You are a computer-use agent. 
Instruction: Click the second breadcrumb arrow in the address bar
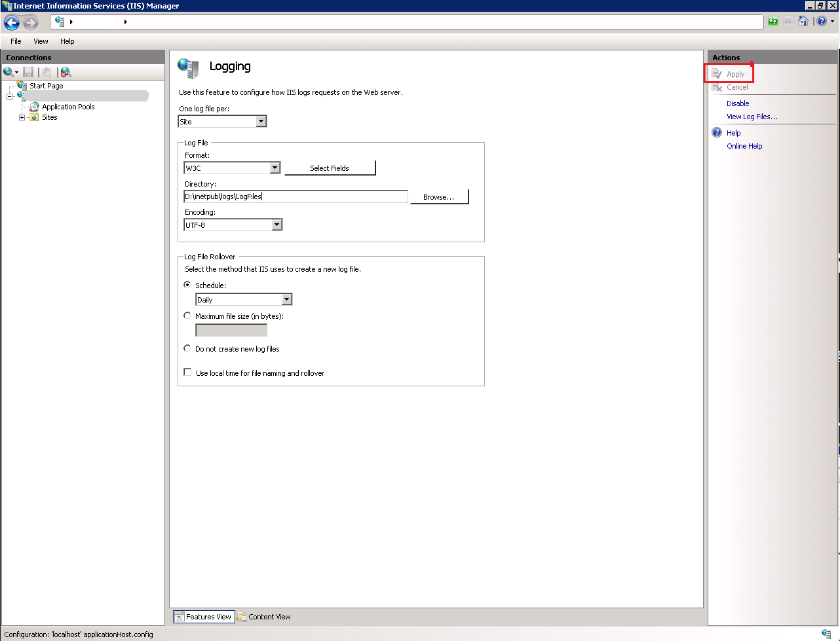coord(125,22)
